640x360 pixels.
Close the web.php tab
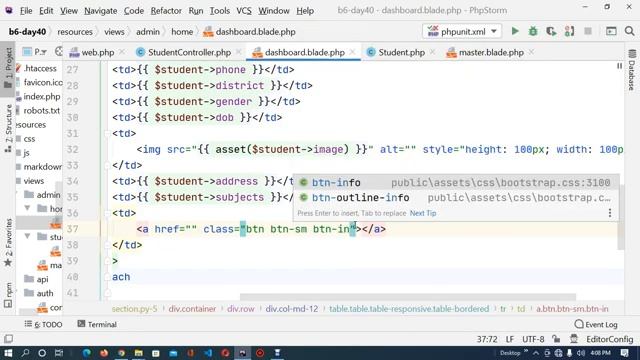point(122,52)
